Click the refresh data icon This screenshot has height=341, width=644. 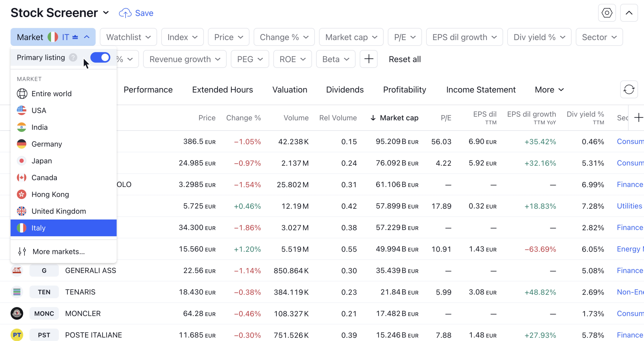point(629,89)
